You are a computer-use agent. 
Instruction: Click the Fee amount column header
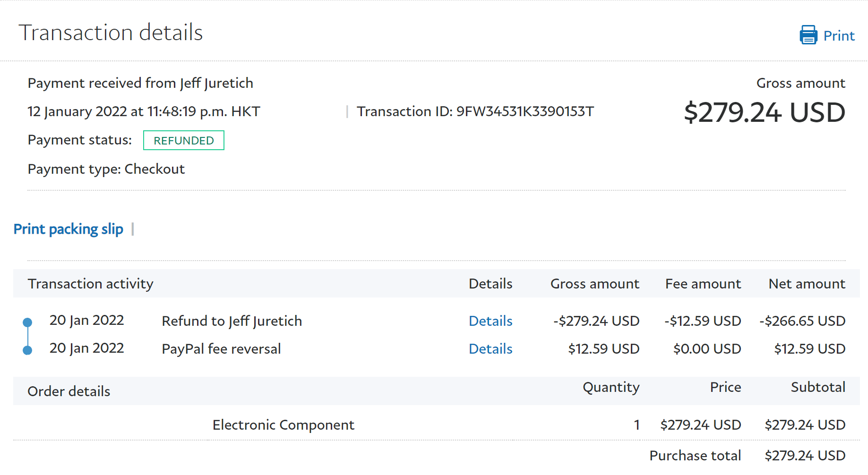tap(703, 284)
